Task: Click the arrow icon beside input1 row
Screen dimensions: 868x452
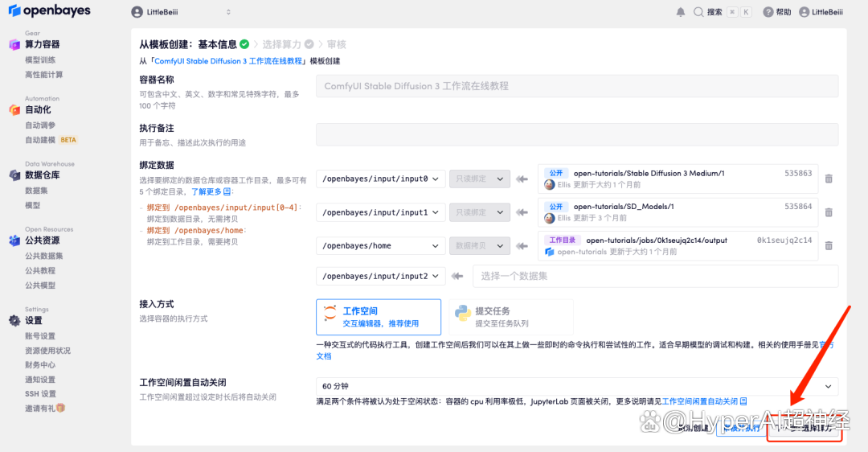Action: pyautogui.click(x=522, y=212)
